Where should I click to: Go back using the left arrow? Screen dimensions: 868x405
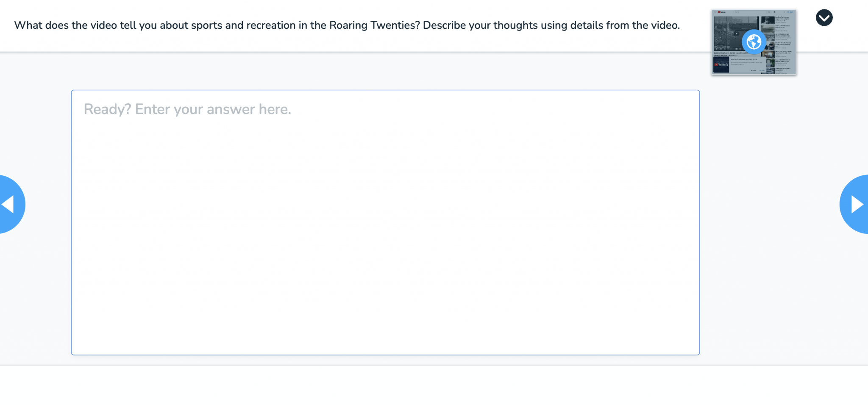[x=10, y=204]
